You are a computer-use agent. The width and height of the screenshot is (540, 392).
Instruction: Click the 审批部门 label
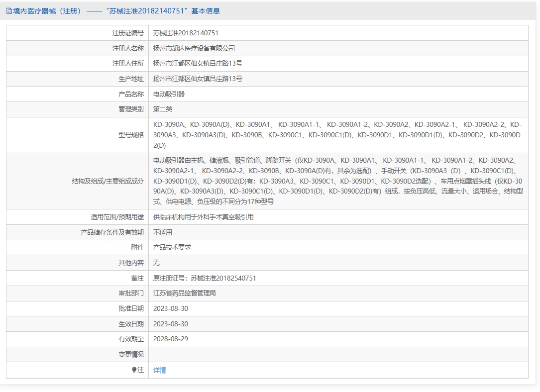pos(131,293)
